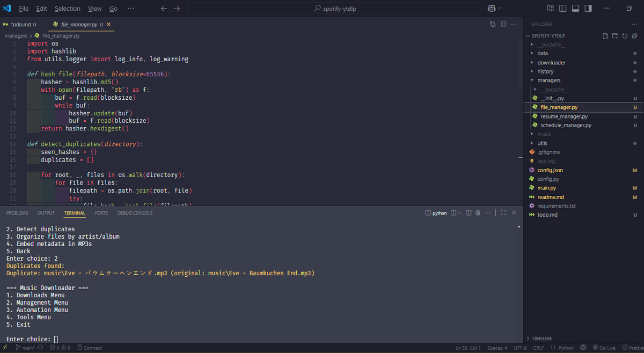Refresh the Explorer file tree
The height and width of the screenshot is (353, 644).
click(625, 36)
